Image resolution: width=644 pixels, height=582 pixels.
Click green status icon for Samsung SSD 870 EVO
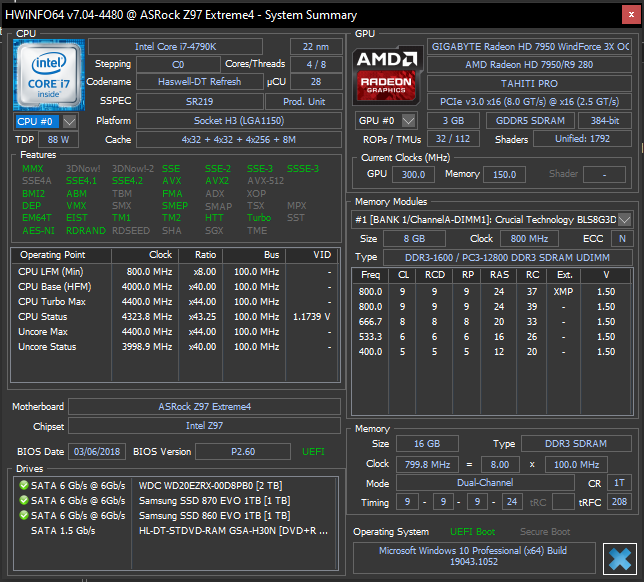24,500
